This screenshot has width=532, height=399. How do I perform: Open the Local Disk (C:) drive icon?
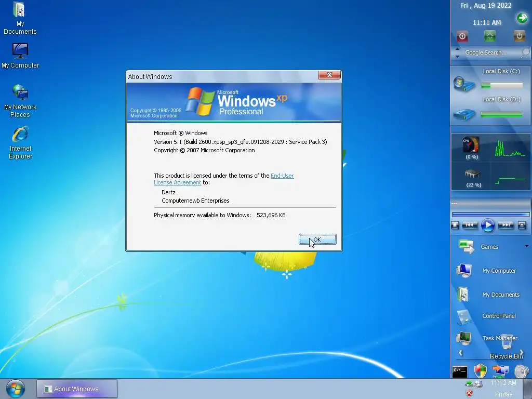tap(464, 85)
